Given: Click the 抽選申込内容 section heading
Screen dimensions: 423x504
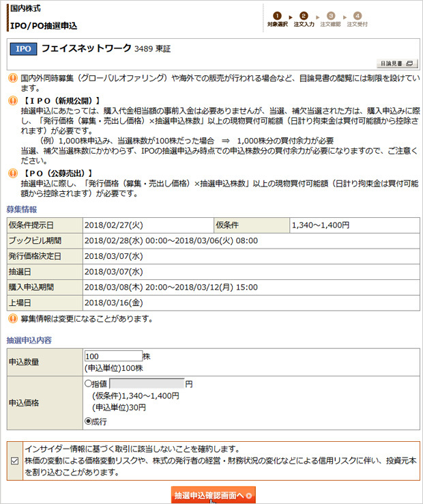Looking at the screenshot, I should pos(29,340).
